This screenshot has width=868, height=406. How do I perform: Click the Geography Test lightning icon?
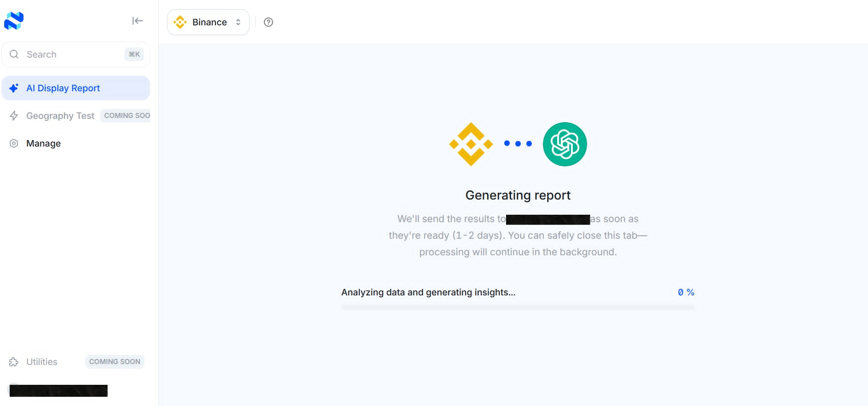(13, 116)
